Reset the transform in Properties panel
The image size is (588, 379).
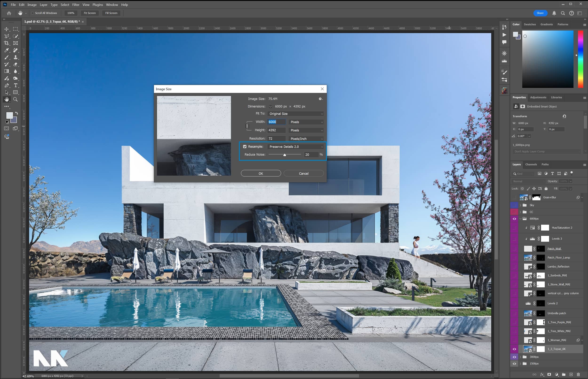pyautogui.click(x=564, y=116)
